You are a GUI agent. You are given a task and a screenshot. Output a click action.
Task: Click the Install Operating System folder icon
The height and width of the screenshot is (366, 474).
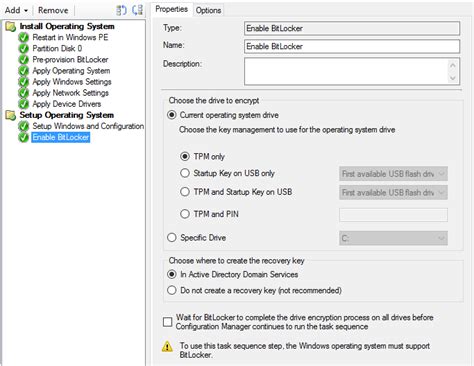click(x=11, y=26)
